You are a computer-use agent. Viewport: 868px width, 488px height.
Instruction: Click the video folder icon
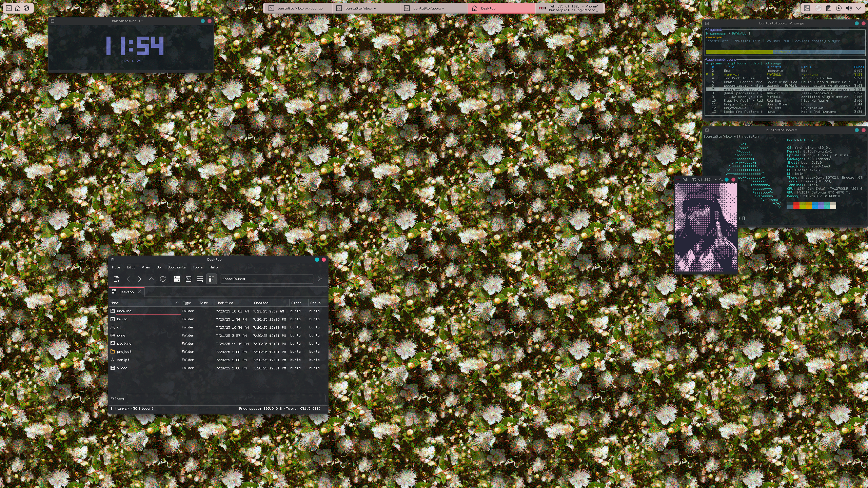tap(113, 368)
